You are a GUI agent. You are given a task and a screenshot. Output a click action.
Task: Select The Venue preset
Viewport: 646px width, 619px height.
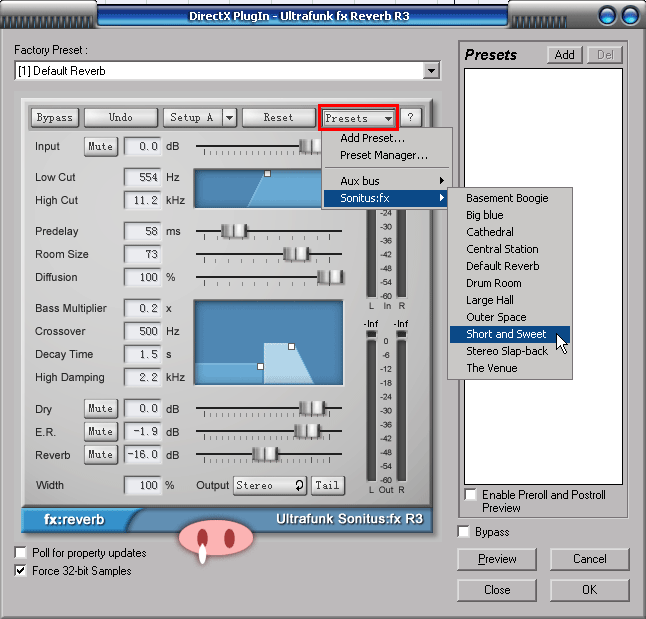tap(510, 368)
